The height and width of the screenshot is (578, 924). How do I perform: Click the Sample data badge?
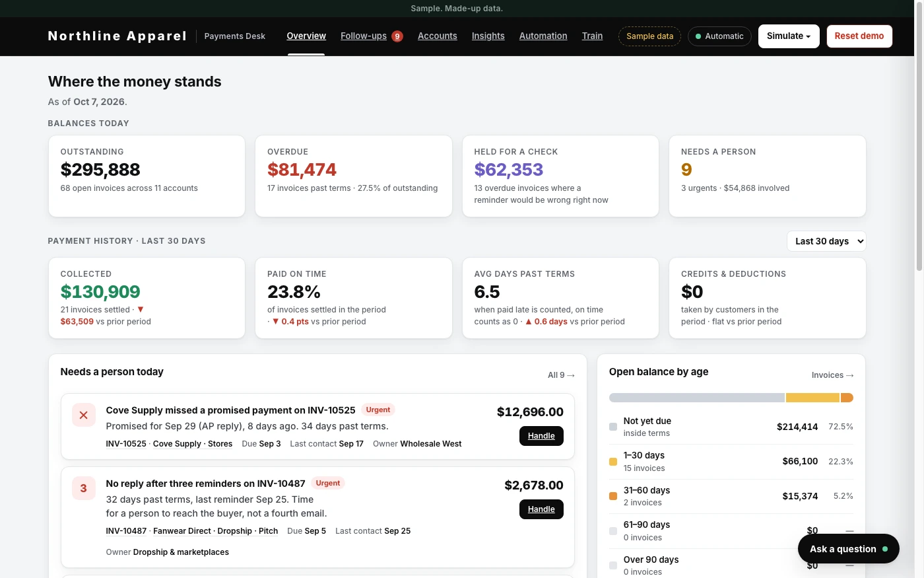[649, 36]
